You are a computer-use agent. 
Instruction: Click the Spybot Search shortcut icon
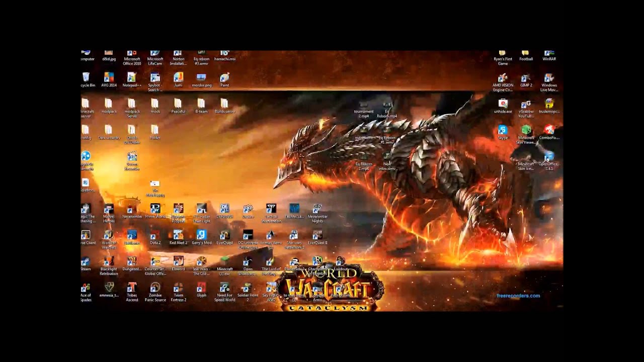[x=155, y=82]
